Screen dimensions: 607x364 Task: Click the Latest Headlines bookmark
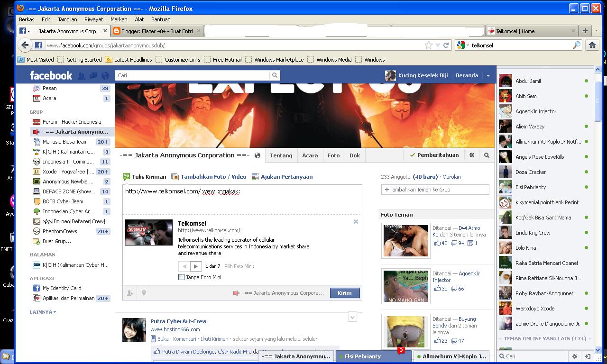[129, 60]
